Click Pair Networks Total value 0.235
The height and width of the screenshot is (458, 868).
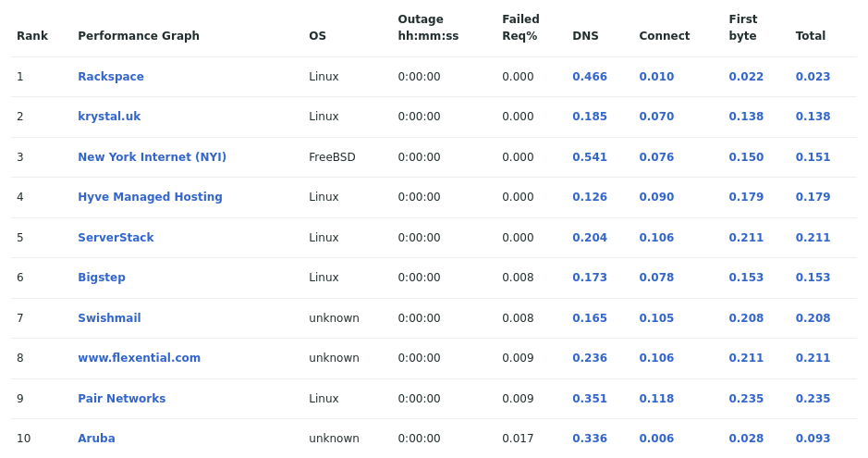tap(813, 398)
